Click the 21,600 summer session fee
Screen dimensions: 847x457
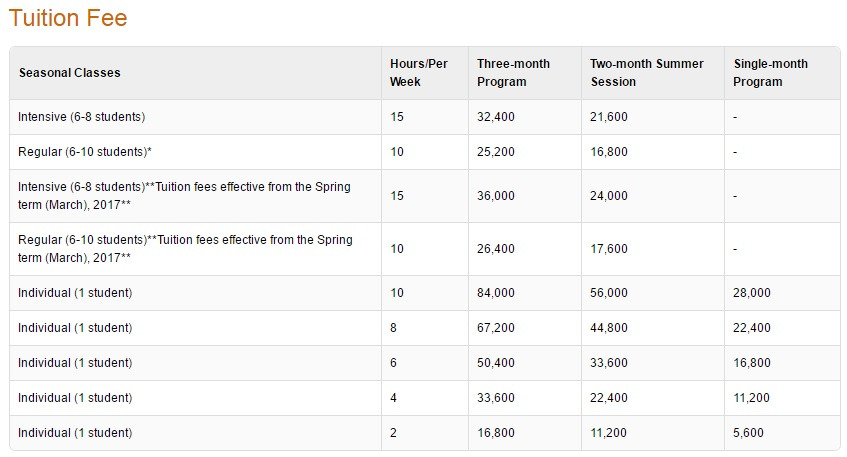point(609,117)
